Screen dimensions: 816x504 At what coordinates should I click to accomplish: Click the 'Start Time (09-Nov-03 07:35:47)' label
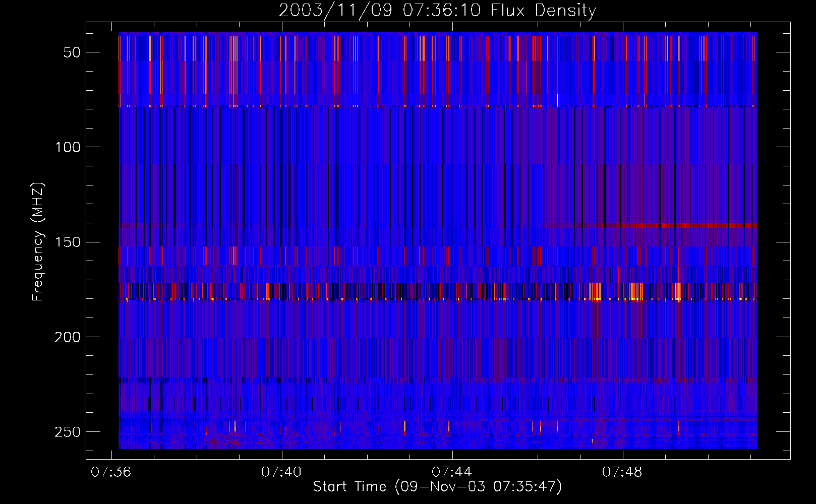(x=437, y=487)
